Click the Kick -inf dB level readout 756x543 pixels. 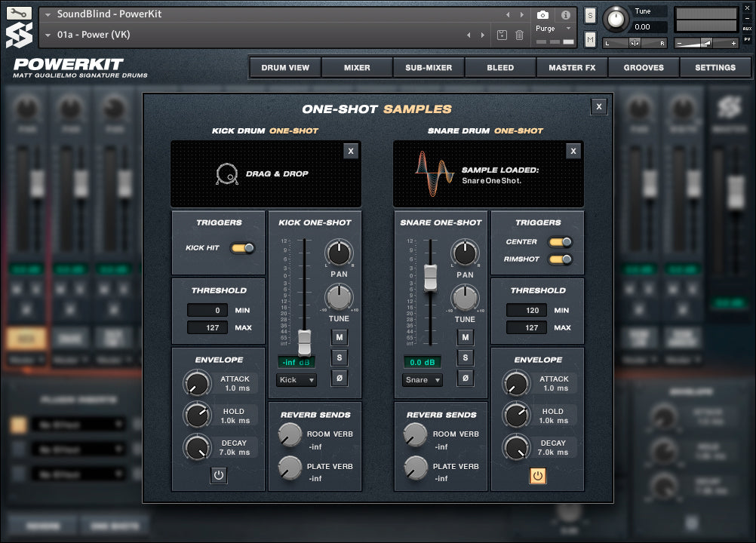click(x=297, y=362)
